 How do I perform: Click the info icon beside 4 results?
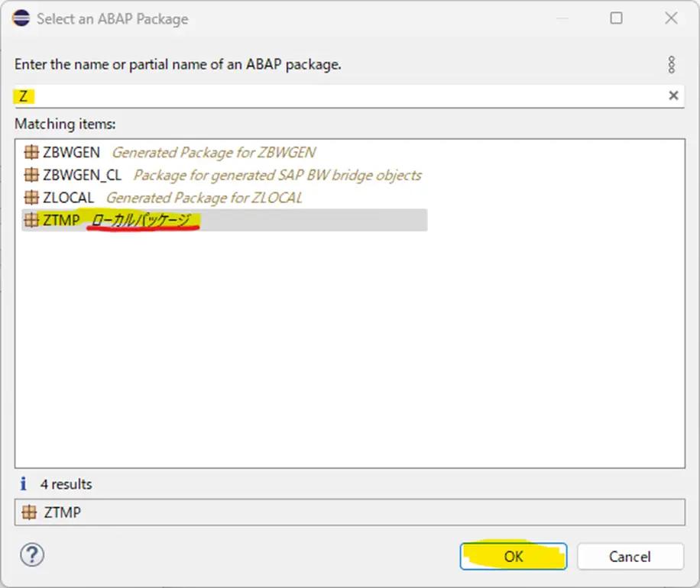point(23,483)
